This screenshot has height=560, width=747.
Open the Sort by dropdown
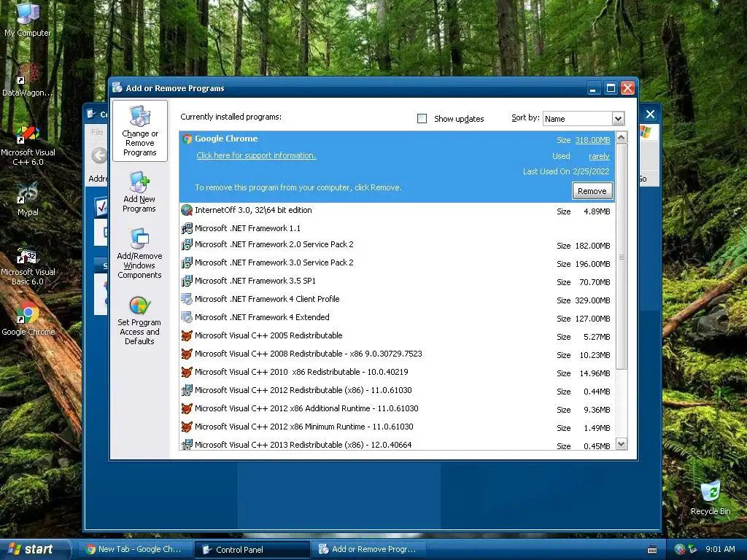[618, 119]
